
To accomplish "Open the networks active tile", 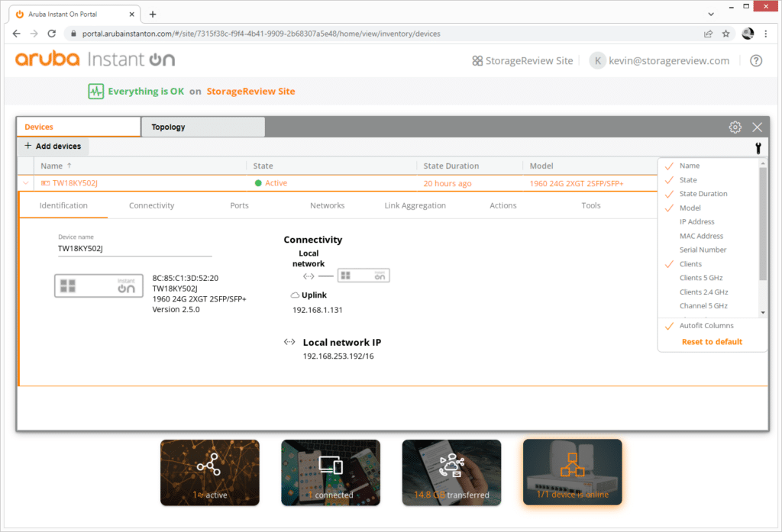I will 210,472.
